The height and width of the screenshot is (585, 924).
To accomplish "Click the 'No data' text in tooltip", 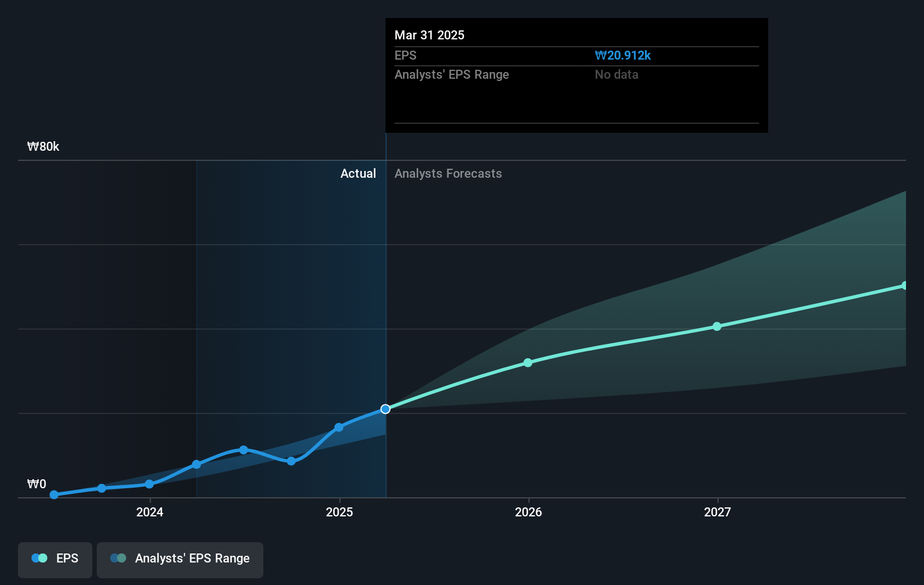I will 617,74.
